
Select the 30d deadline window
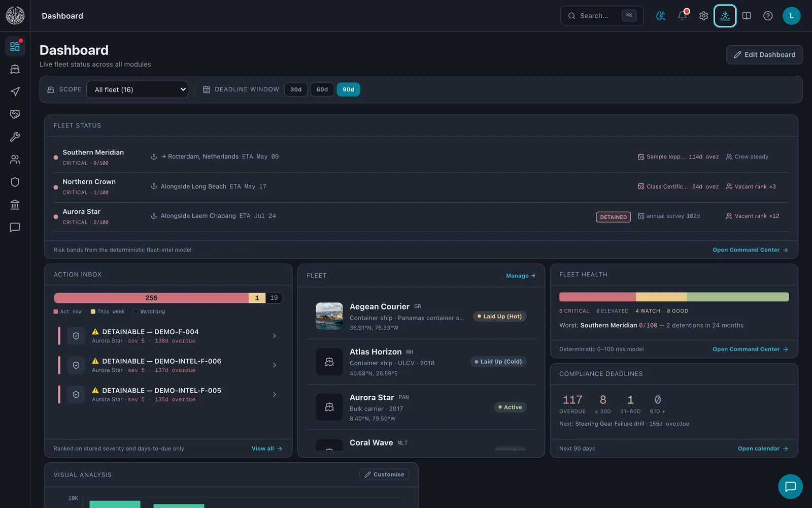tap(296, 89)
